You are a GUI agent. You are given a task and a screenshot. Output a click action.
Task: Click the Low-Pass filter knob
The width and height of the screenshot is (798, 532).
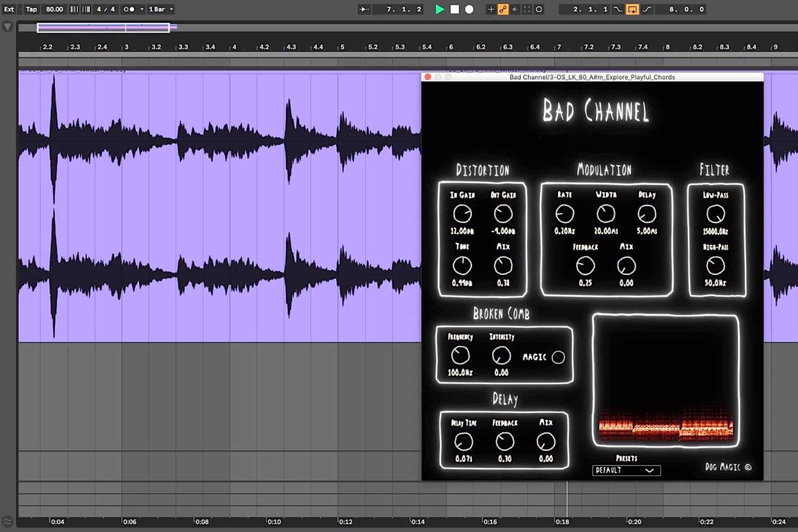pos(717,214)
